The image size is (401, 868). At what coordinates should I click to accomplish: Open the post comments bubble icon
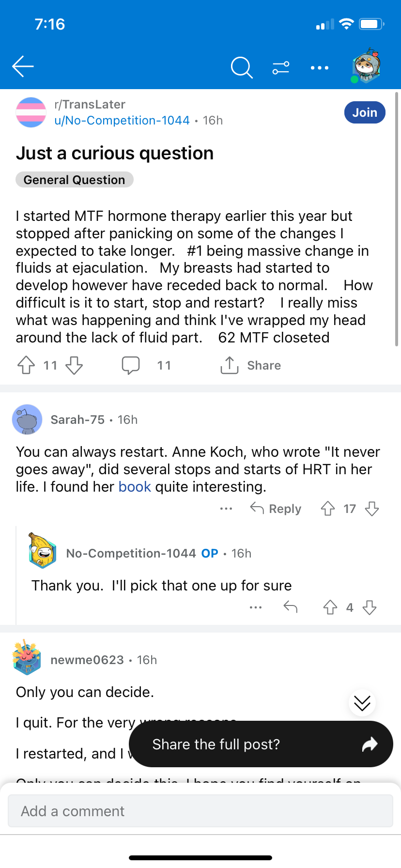pos(131,365)
